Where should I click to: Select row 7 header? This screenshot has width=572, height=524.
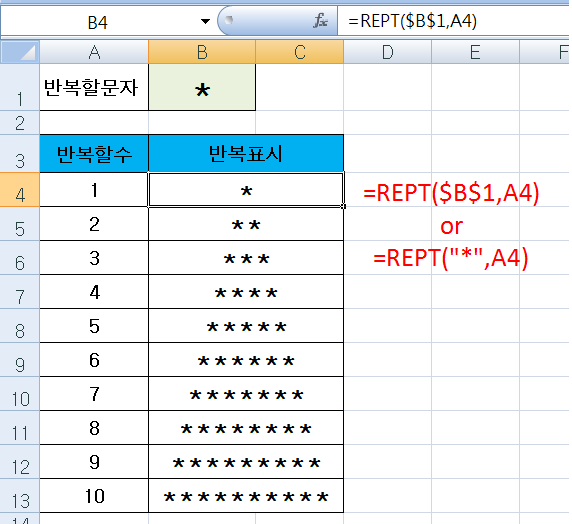click(20, 292)
